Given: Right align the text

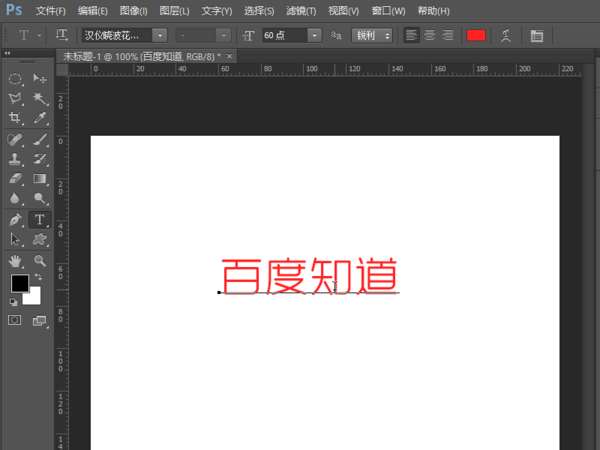Looking at the screenshot, I should 447,36.
